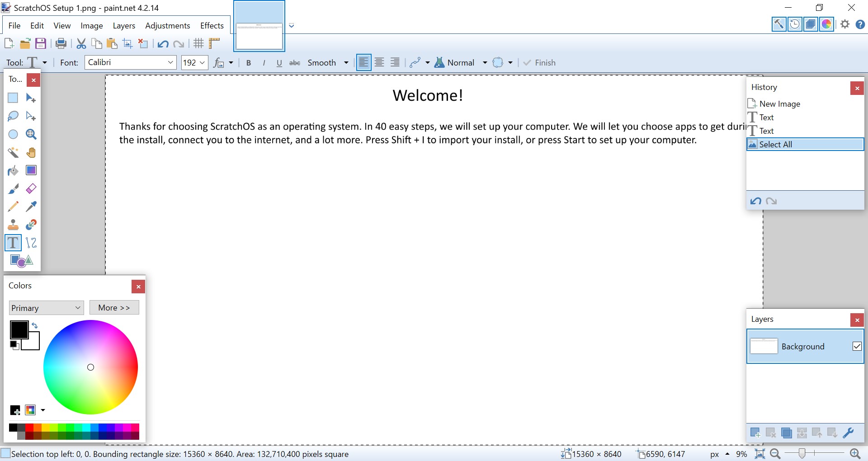Viewport: 868px width, 461px height.
Task: Select the Magic Wand tool
Action: click(x=13, y=152)
